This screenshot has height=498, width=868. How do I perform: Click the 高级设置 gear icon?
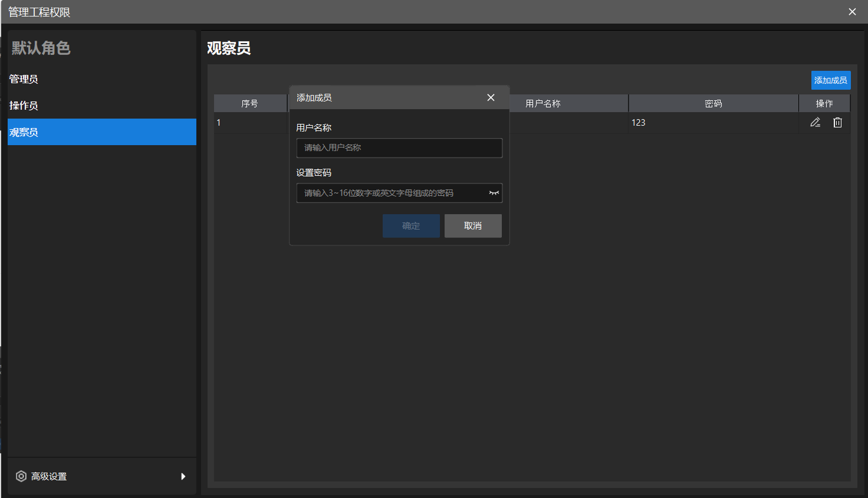coord(21,476)
